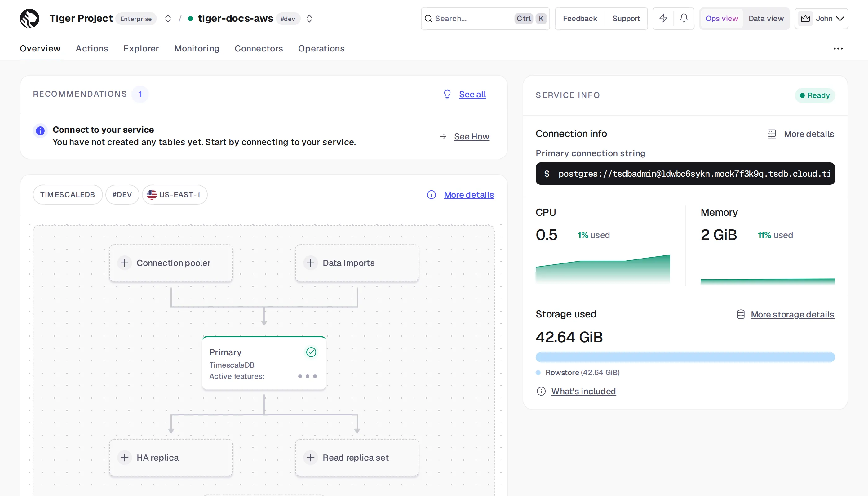The height and width of the screenshot is (496, 868).
Task: Open the Connectors tab
Action: coord(259,48)
